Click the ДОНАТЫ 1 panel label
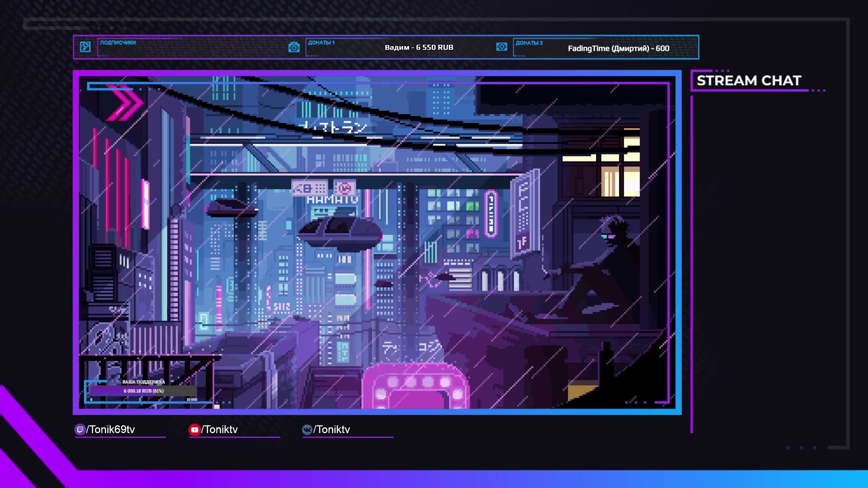Image resolution: width=868 pixels, height=488 pixels. coord(321,43)
